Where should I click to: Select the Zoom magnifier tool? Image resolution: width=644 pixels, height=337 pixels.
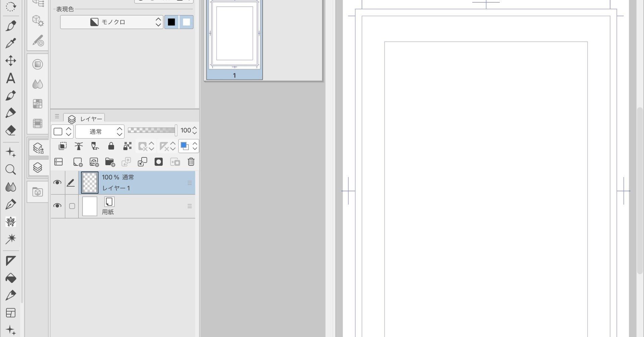pyautogui.click(x=11, y=170)
